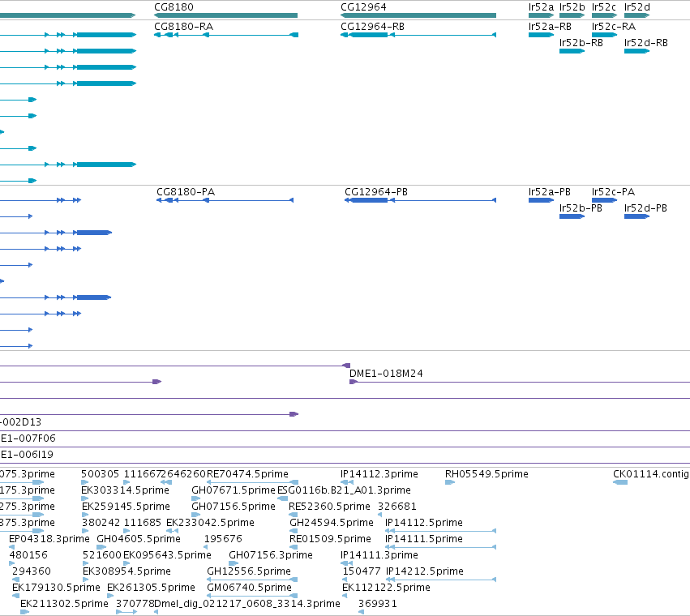Select the Ir52b-RB transcript

[572, 51]
